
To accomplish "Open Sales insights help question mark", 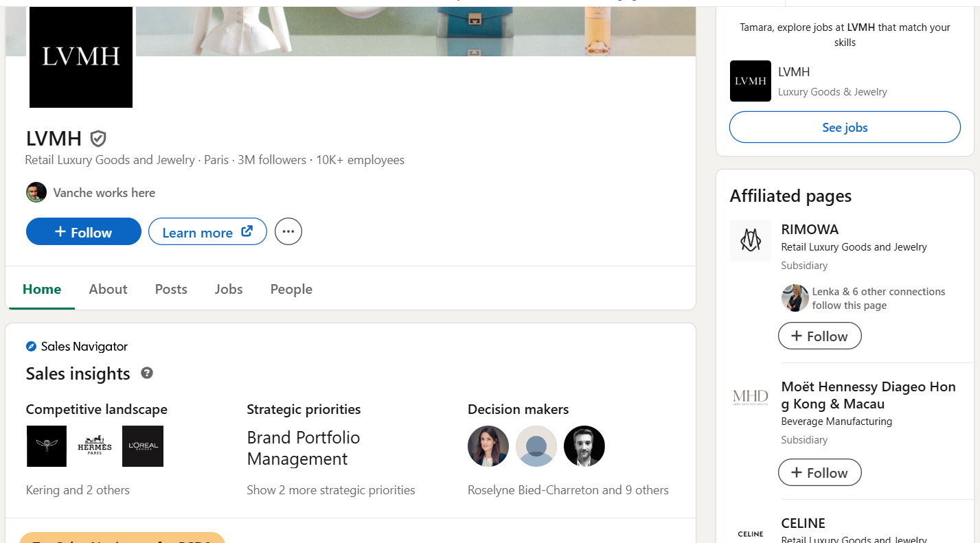I will (x=147, y=373).
